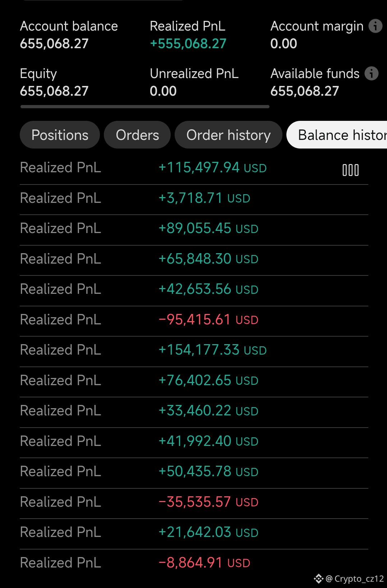Click the @Crypto_cz12 watermark handle
Viewport: 387px width, 588px height.
tap(355, 579)
